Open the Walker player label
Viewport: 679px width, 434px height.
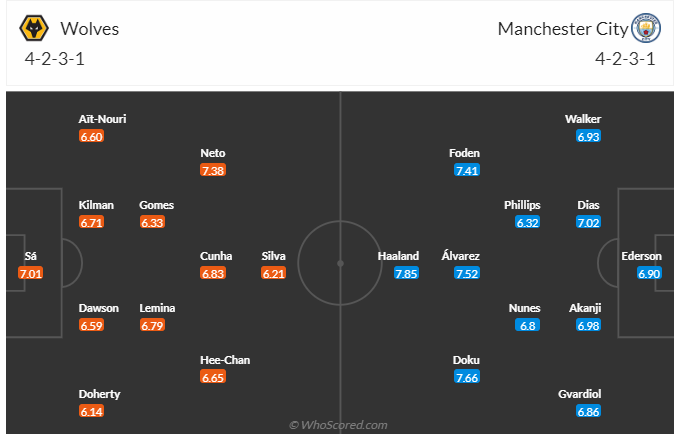point(583,119)
